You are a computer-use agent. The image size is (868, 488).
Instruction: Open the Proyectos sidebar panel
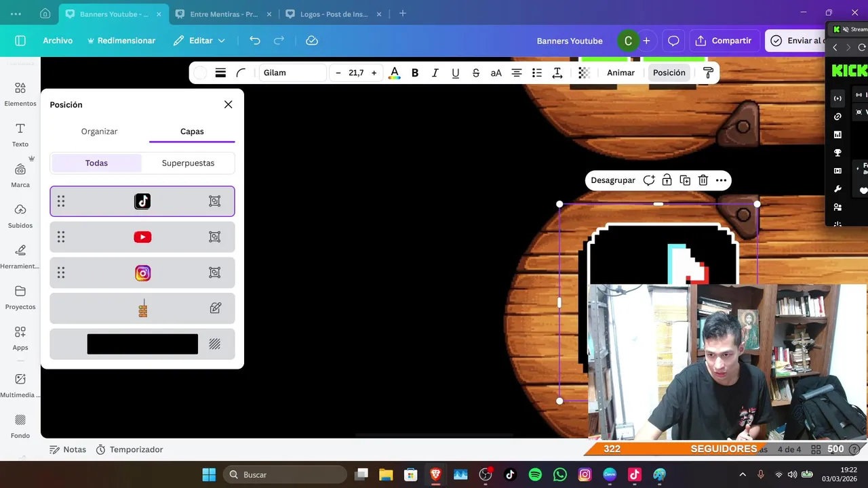(20, 298)
